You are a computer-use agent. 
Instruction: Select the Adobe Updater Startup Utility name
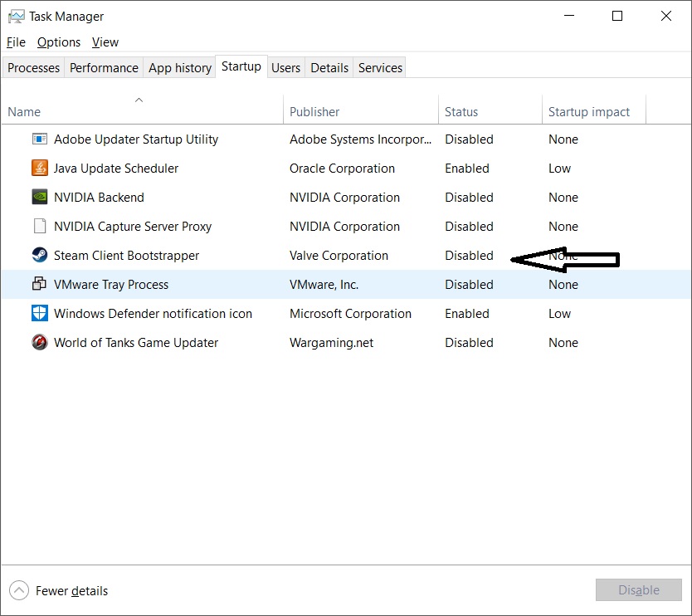click(x=136, y=139)
